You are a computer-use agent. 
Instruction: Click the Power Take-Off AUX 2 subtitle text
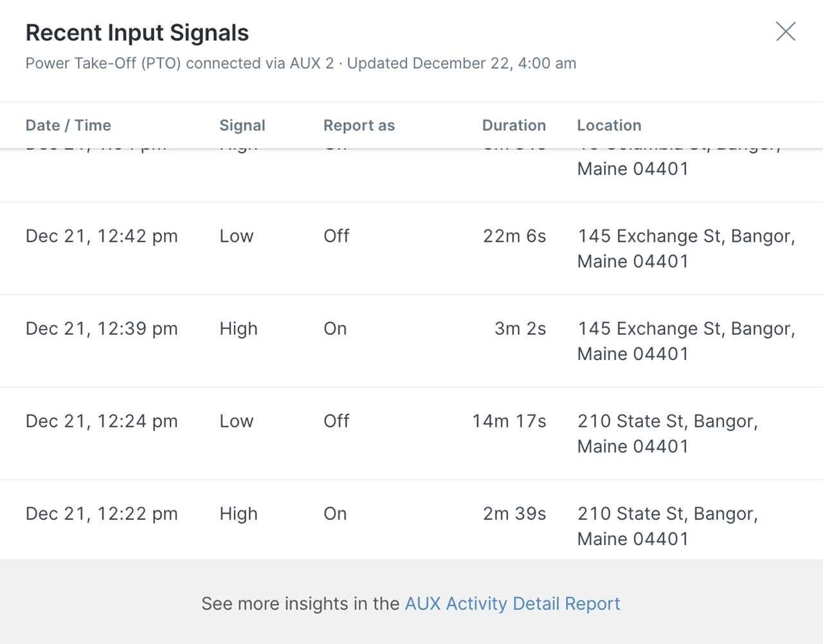(301, 64)
